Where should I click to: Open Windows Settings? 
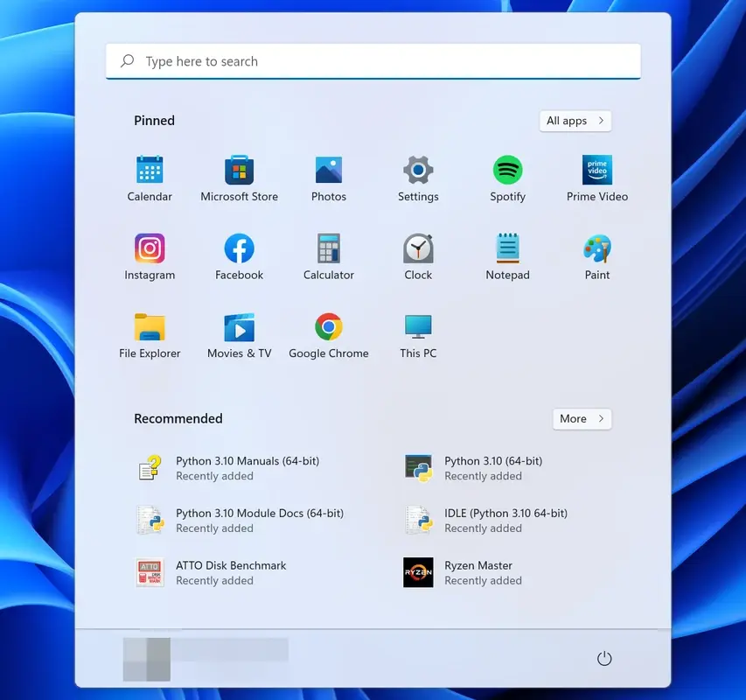(417, 171)
